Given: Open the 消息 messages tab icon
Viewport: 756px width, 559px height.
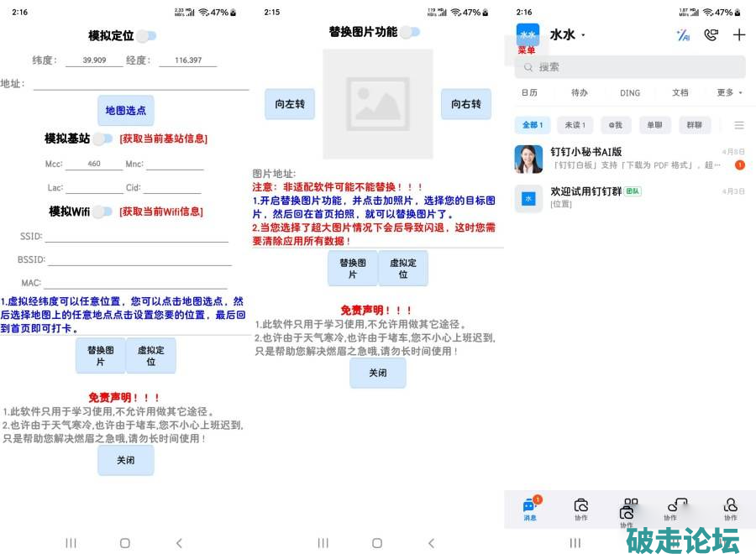Looking at the screenshot, I should click(x=530, y=506).
